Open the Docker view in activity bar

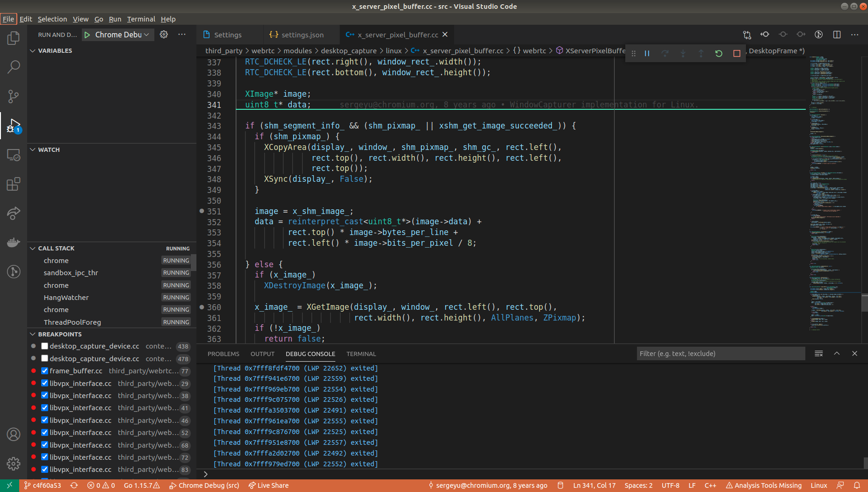(x=14, y=242)
